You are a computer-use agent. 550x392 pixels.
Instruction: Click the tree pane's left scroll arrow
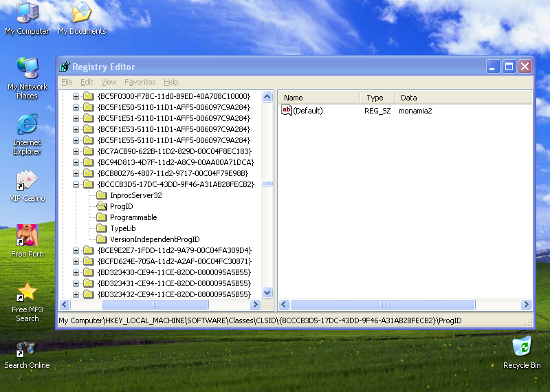coord(65,304)
